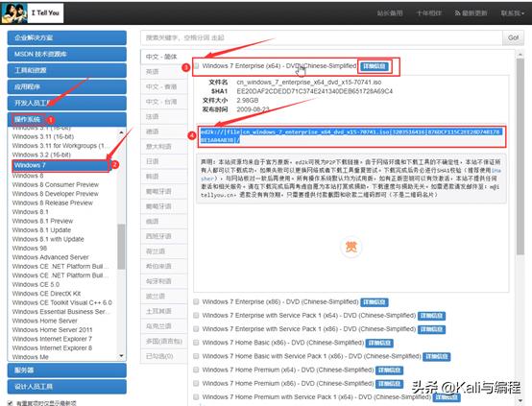Select Windows 3.2 (16-bit) in the list
Image resolution: width=532 pixels, height=406 pixels.
point(41,155)
